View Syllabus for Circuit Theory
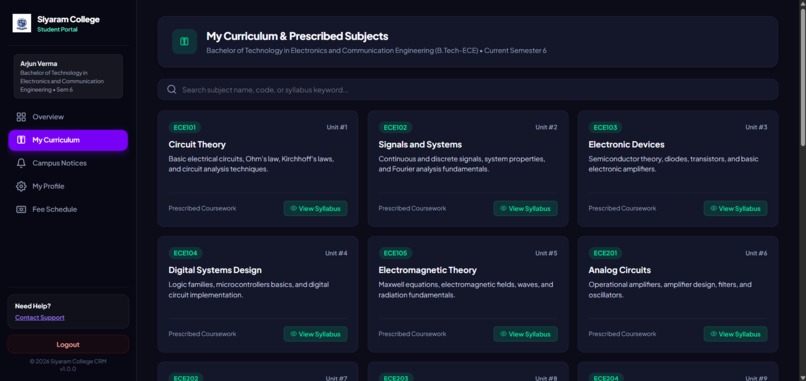 (316, 208)
